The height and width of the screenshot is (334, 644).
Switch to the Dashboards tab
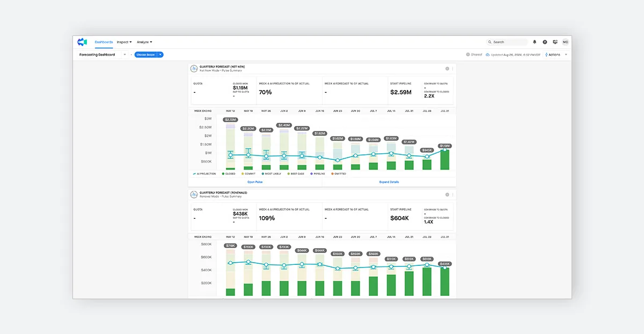pos(104,42)
